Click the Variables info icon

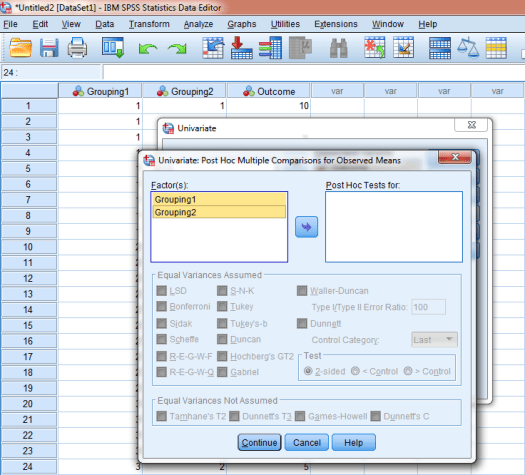click(x=270, y=48)
